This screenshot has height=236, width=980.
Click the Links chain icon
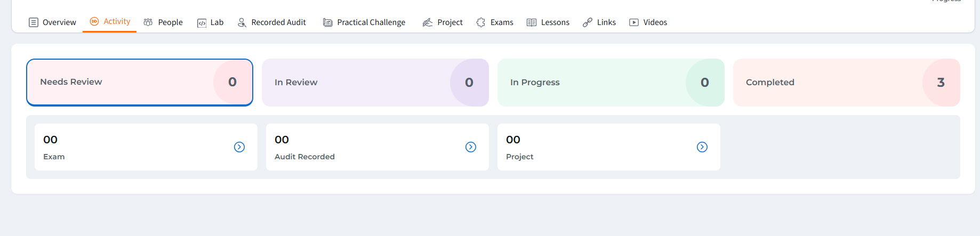(588, 22)
